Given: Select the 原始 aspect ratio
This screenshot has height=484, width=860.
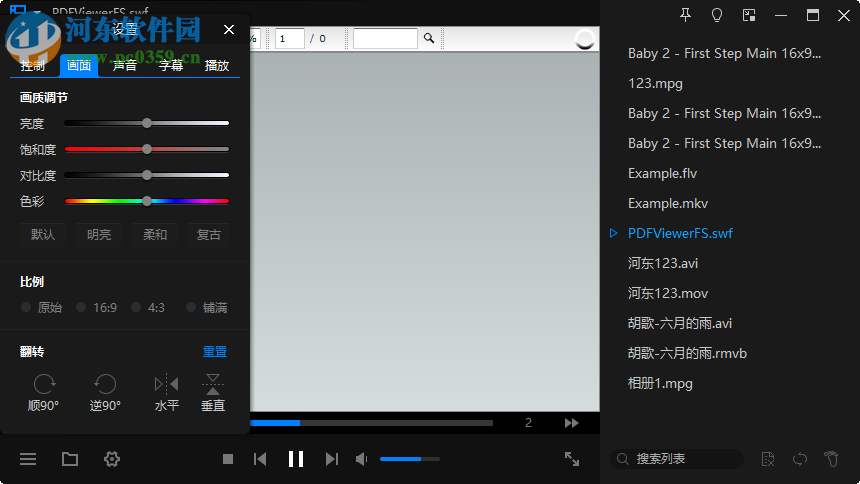Looking at the screenshot, I should pos(42,308).
